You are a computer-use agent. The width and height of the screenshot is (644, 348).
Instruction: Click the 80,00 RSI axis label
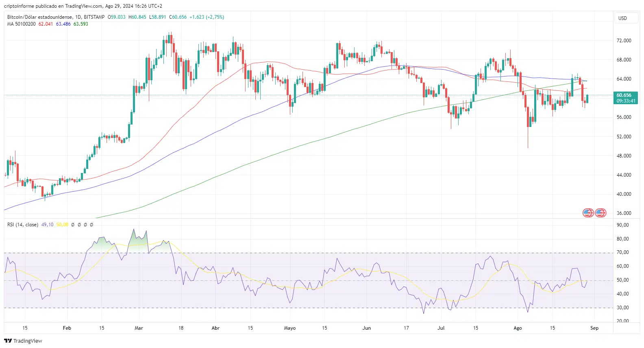(x=623, y=239)
